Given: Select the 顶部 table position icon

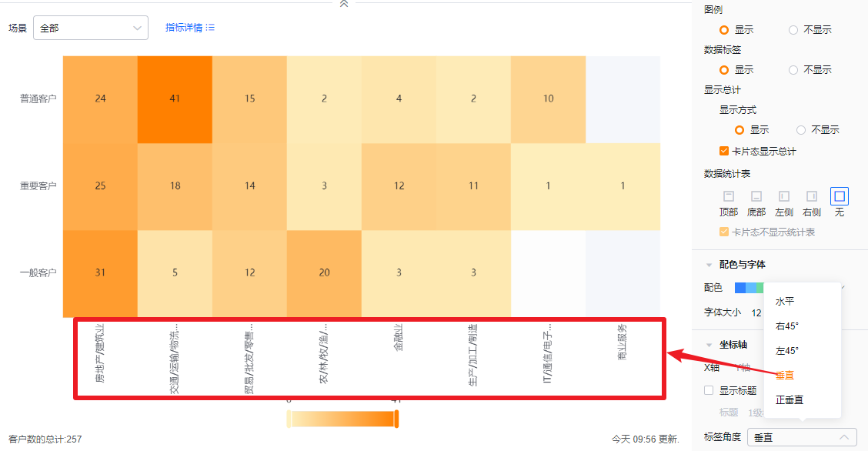Looking at the screenshot, I should click(x=728, y=196).
